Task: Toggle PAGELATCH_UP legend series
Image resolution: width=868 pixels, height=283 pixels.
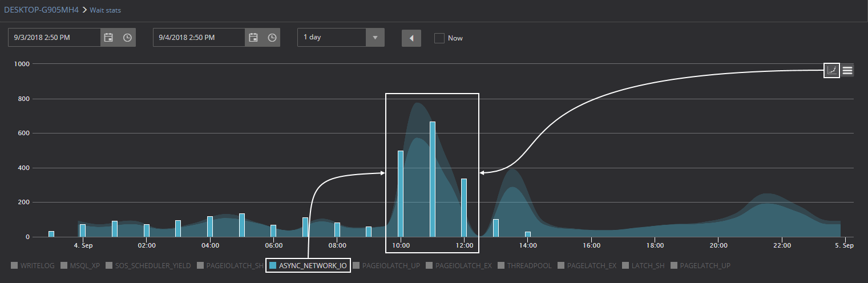Action: [x=701, y=265]
